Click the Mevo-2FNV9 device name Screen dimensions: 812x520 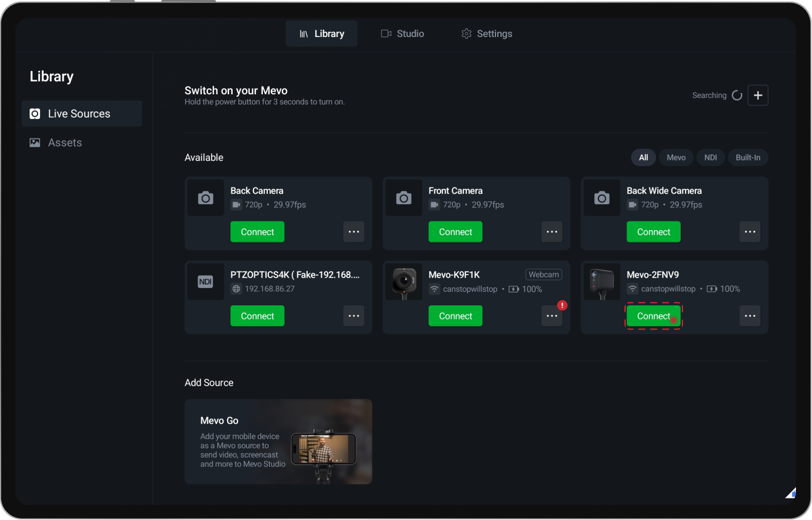[653, 274]
